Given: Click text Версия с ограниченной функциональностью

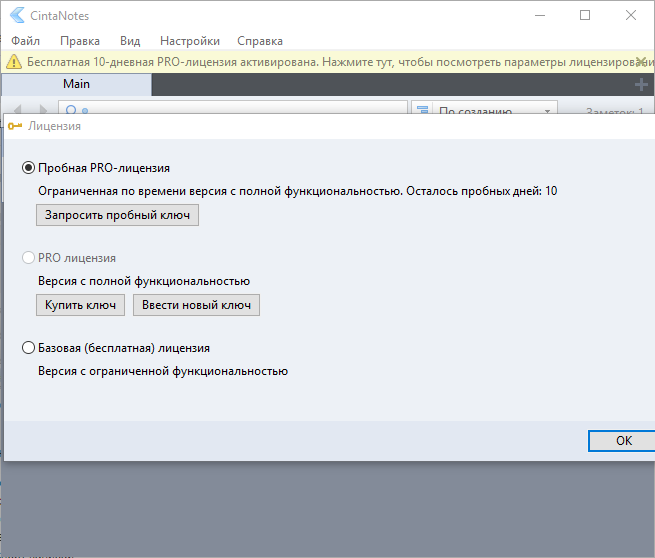Looking at the screenshot, I should [x=163, y=371].
